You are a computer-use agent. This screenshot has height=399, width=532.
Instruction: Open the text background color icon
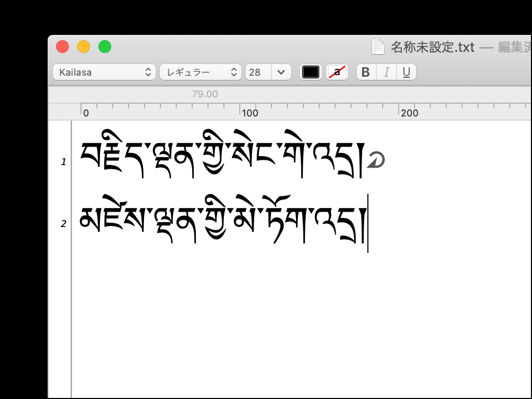337,72
